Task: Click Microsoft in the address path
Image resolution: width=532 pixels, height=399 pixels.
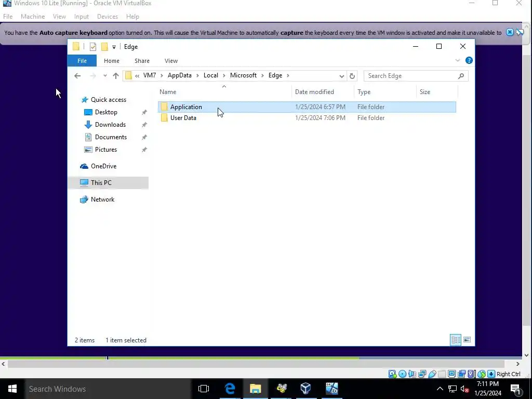Action: pyautogui.click(x=243, y=75)
